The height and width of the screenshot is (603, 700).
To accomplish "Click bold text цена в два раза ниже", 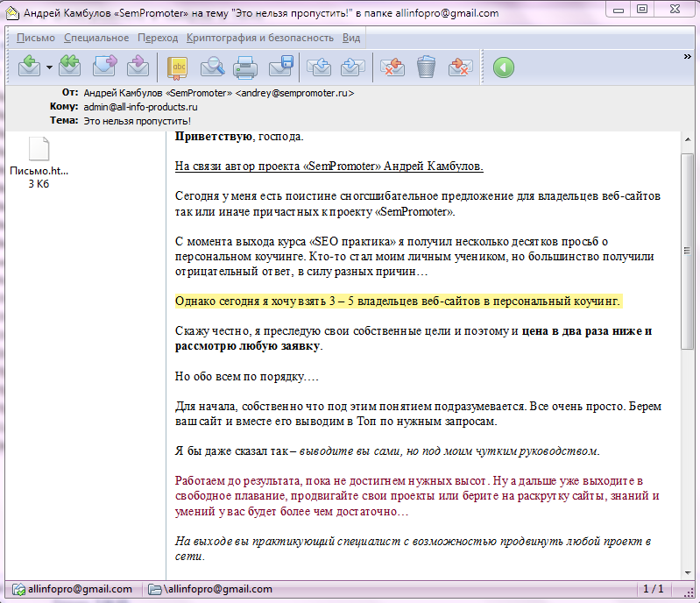I will [x=582, y=331].
